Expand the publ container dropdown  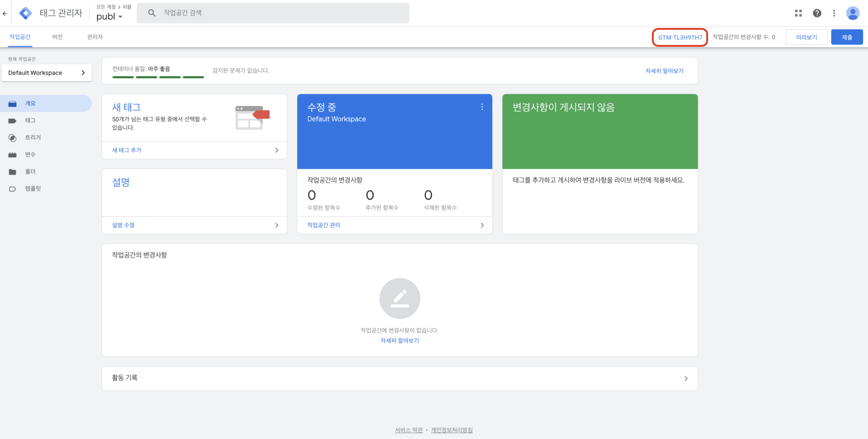tap(109, 17)
